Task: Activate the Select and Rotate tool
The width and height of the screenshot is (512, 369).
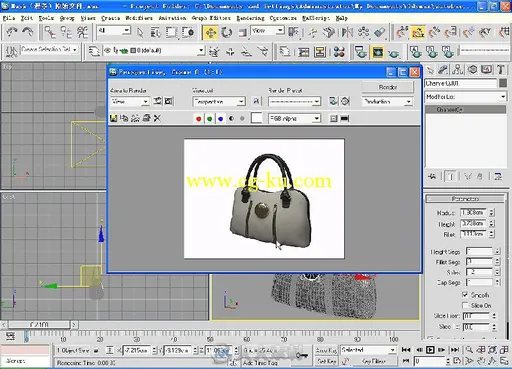Action: (227, 33)
